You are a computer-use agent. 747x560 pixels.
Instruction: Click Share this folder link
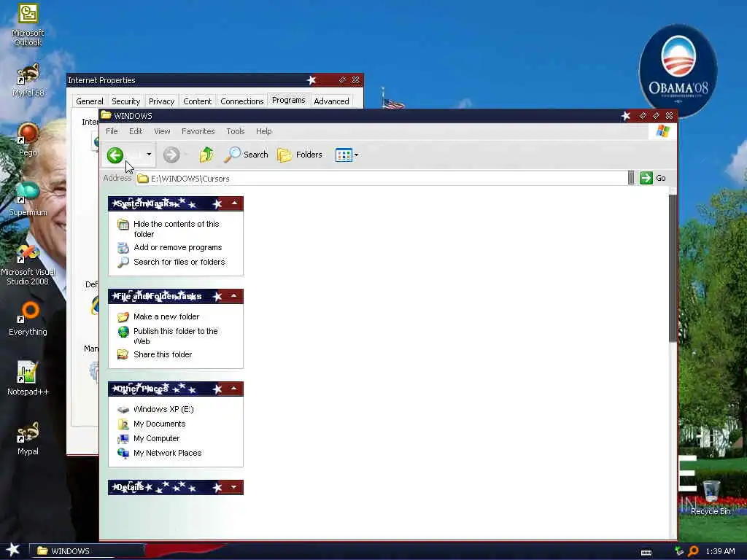click(163, 355)
